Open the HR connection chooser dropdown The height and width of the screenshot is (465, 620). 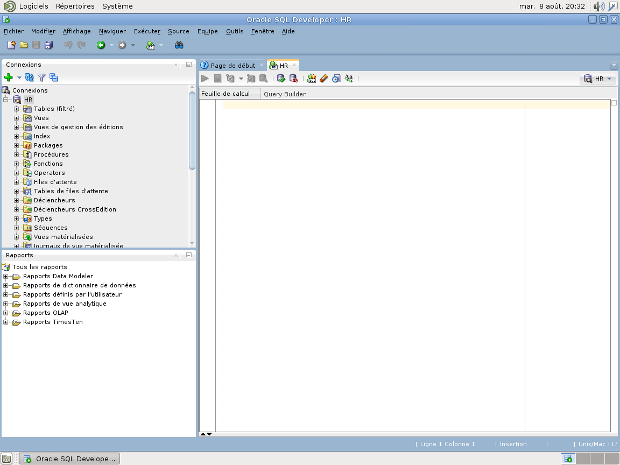[x=609, y=79]
